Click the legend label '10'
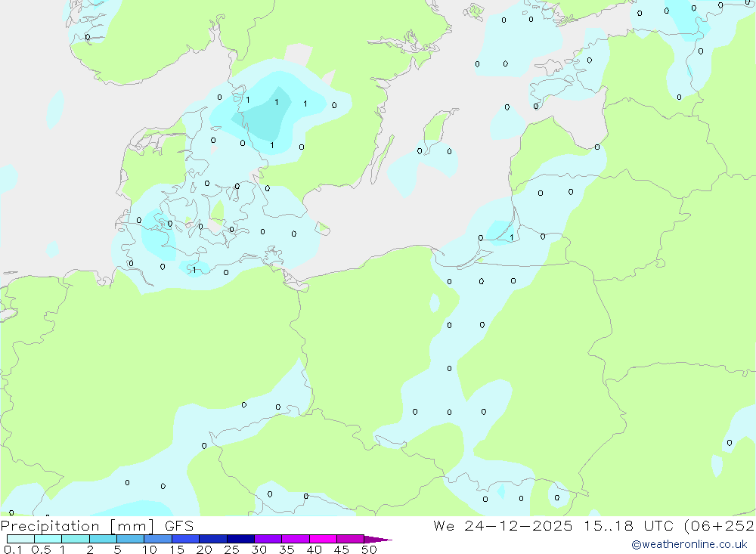 click(x=150, y=549)
